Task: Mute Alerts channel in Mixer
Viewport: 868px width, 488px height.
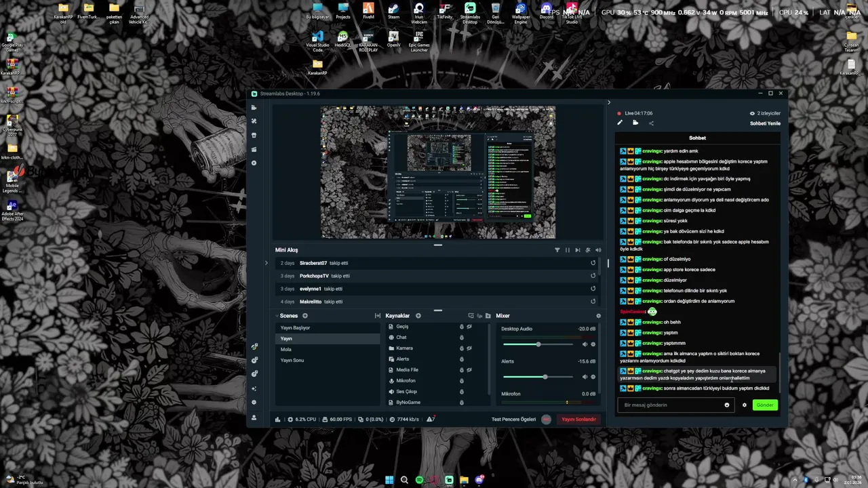Action: tap(585, 377)
